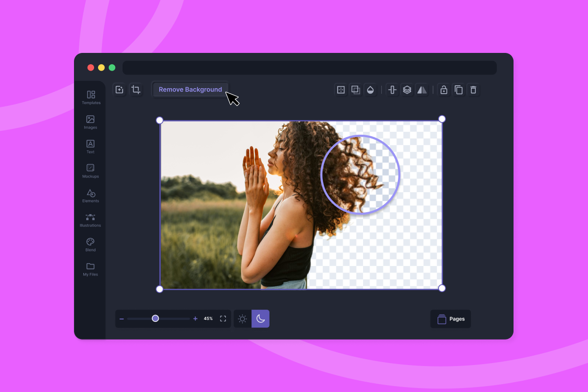The height and width of the screenshot is (392, 588).
Task: Switch to dark mode moon icon
Action: (x=261, y=319)
